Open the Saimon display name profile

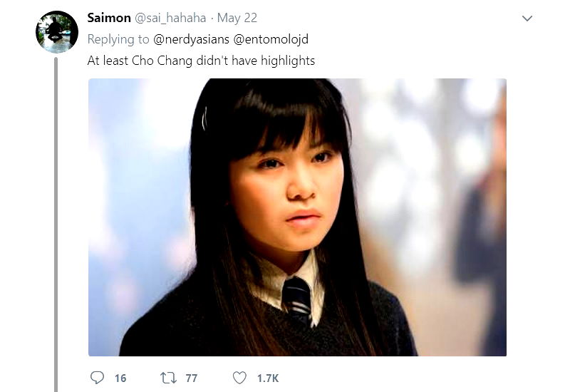(109, 18)
